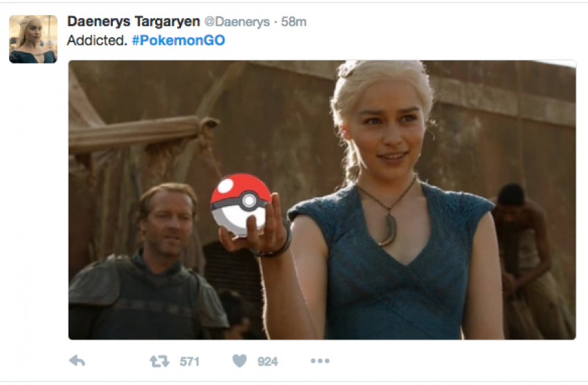Visit the @Daenerys handle link
This screenshot has width=588, height=385.
[237, 22]
